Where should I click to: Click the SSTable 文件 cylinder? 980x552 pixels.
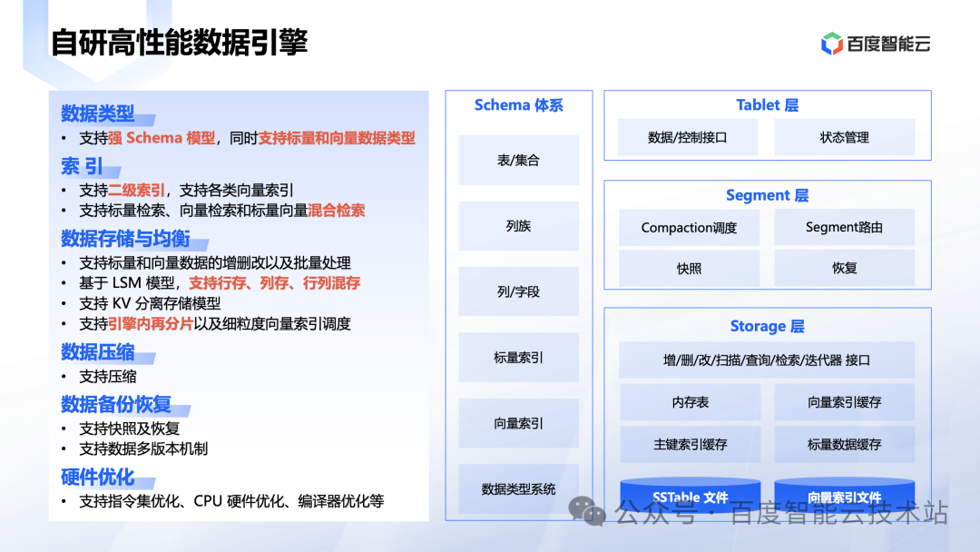691,496
